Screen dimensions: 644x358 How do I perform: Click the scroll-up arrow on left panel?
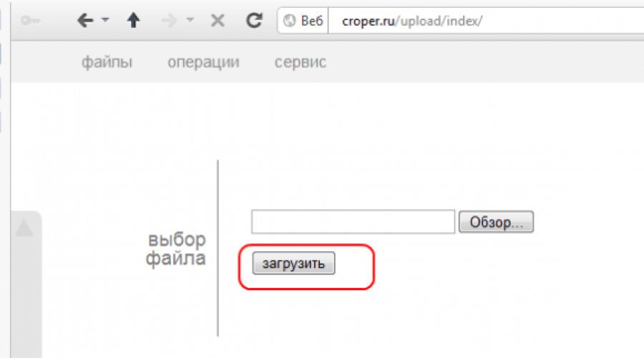coord(24,228)
